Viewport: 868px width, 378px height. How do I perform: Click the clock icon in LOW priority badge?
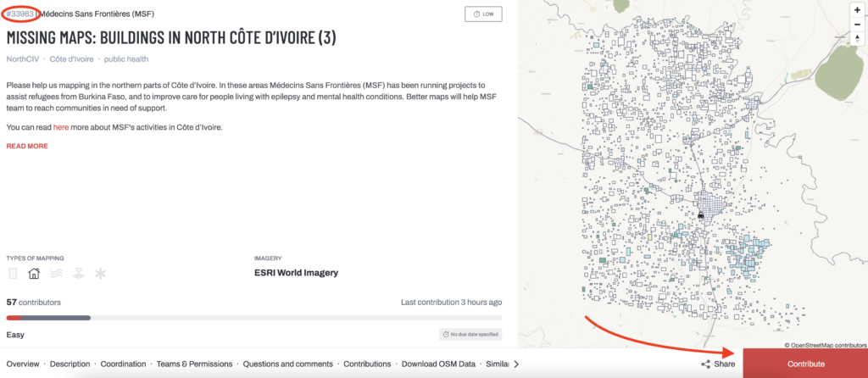tap(477, 14)
